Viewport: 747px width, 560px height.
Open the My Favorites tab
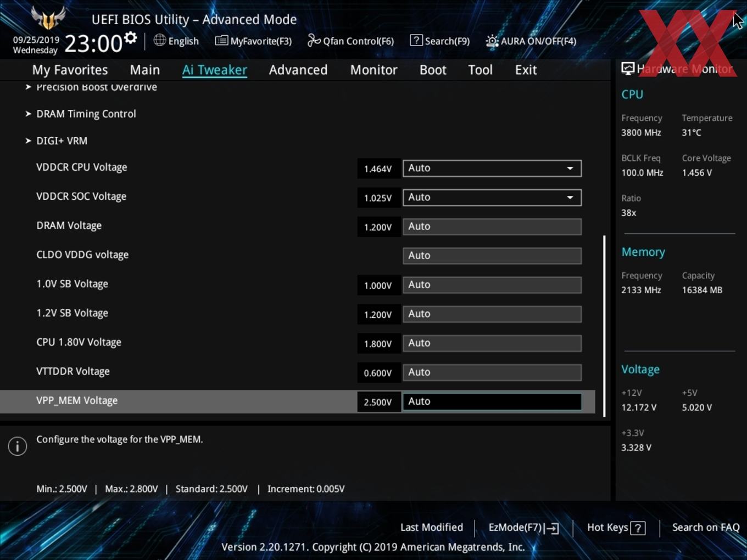[70, 70]
